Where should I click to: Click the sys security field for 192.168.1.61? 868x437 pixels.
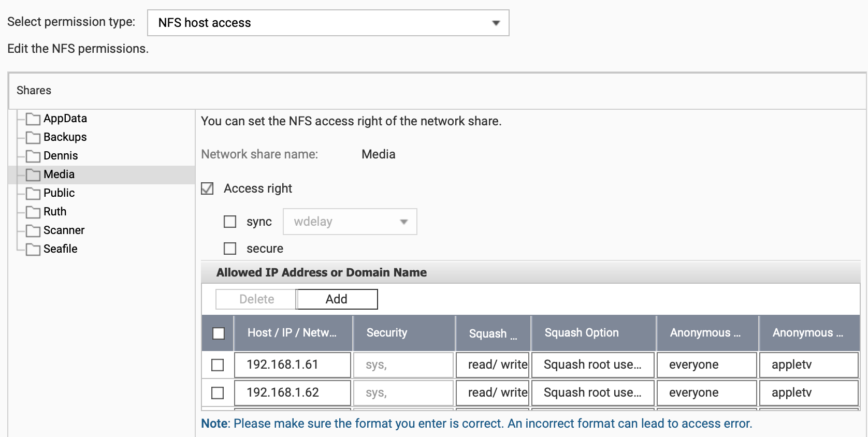point(403,365)
